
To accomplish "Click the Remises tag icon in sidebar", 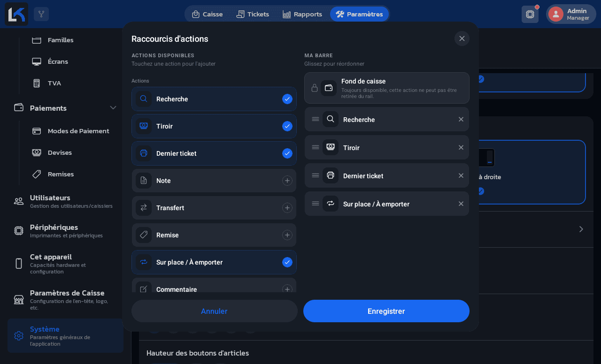I will (37, 174).
